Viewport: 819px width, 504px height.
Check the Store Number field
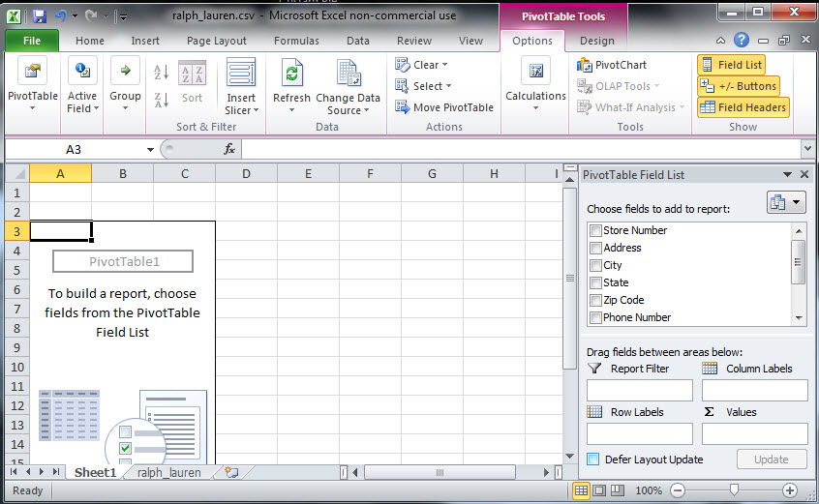595,230
